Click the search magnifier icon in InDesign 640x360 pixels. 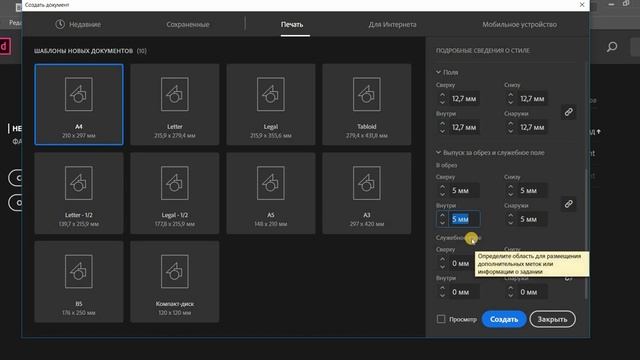pyautogui.click(x=612, y=47)
